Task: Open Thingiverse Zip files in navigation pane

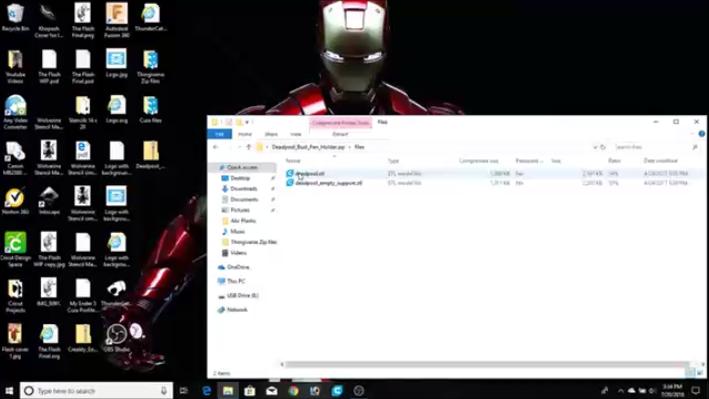Action: [253, 242]
